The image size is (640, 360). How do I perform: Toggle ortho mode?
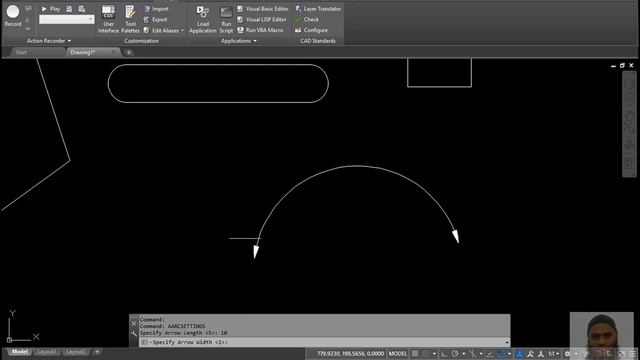point(444,353)
